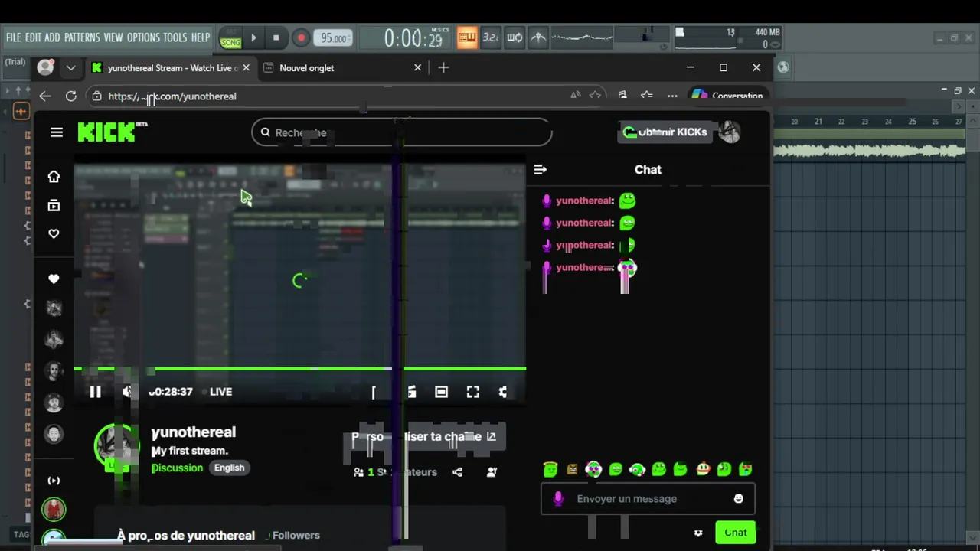Click the green stream progress bar
The height and width of the screenshot is (551, 980).
(x=299, y=369)
